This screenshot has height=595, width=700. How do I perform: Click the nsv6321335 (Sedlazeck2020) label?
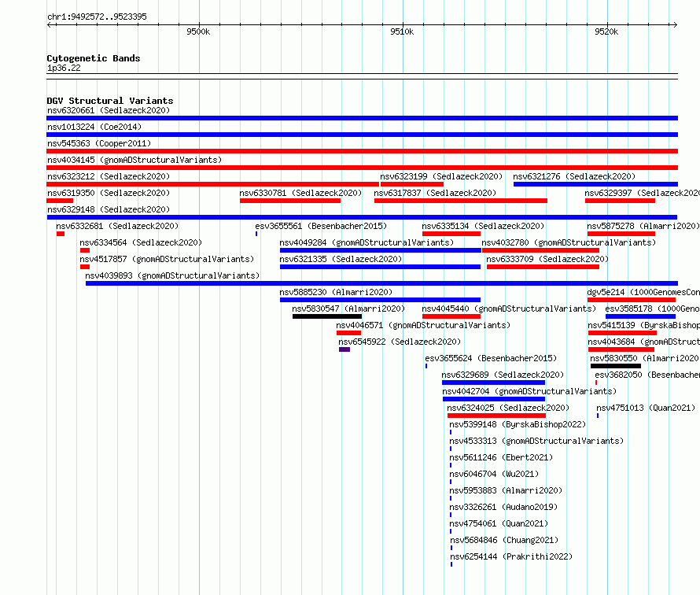point(341,259)
